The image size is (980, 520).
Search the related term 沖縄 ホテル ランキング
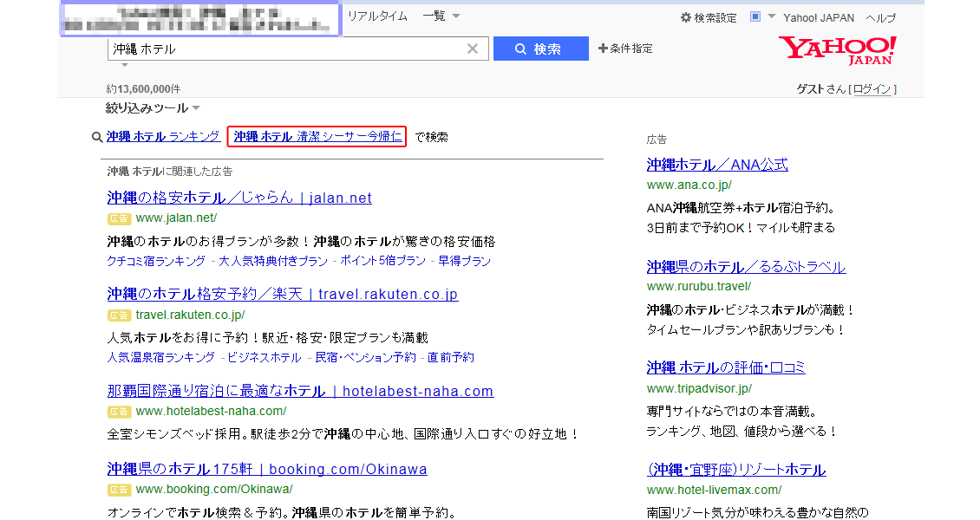tap(163, 136)
